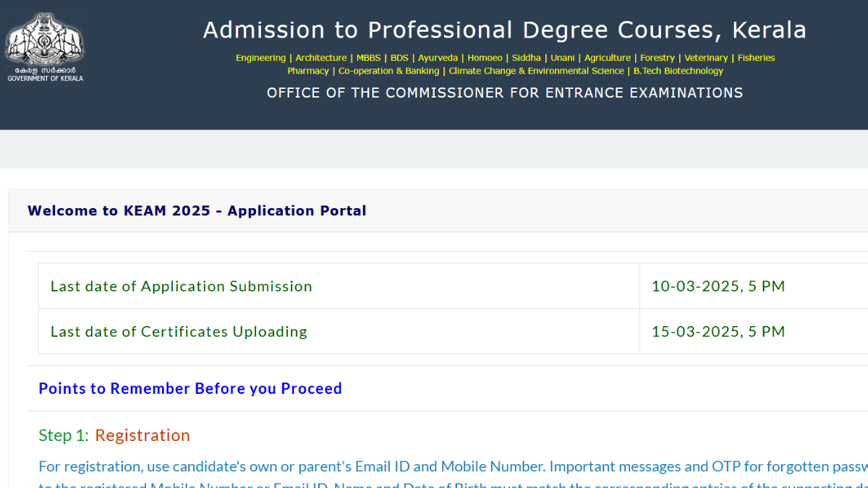Viewport: 868px width, 488px height.
Task: Select the '15-03-2025, 5 PM' date cell
Action: coord(754,332)
